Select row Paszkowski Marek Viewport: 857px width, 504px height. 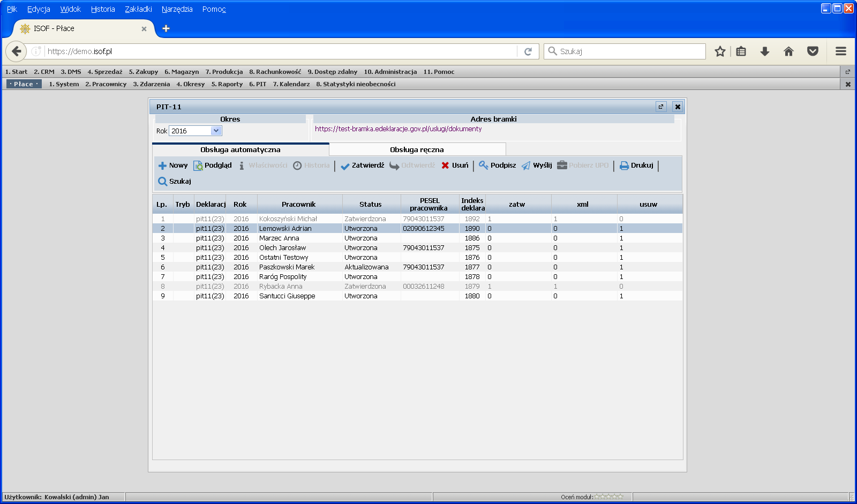418,267
